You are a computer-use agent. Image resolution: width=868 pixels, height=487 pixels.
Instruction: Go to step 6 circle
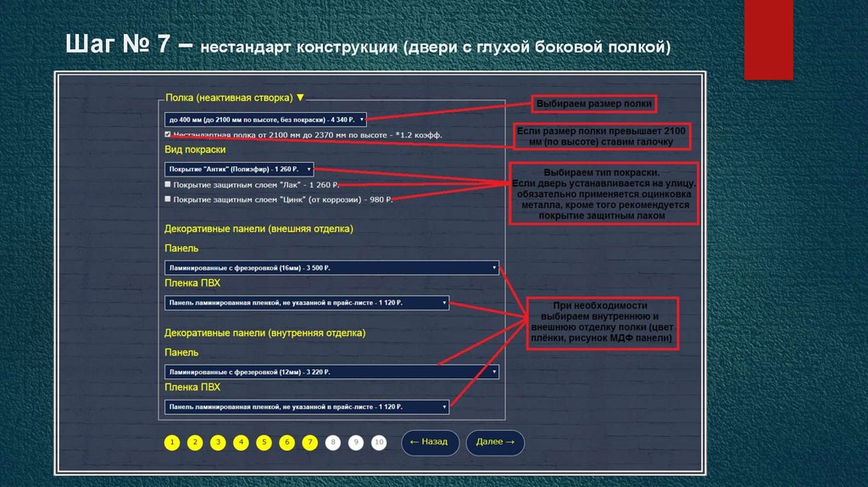click(287, 442)
